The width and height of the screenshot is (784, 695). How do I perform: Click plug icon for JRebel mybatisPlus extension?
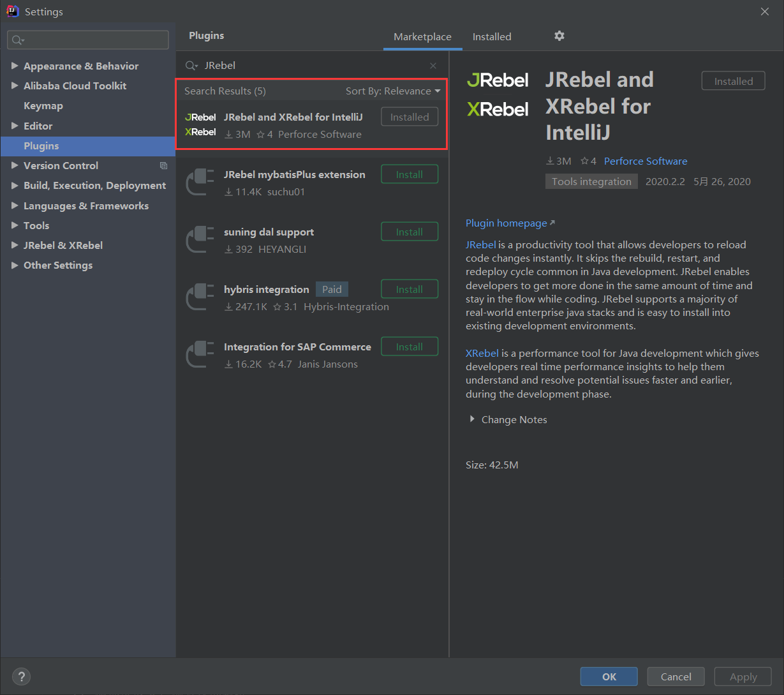point(200,182)
